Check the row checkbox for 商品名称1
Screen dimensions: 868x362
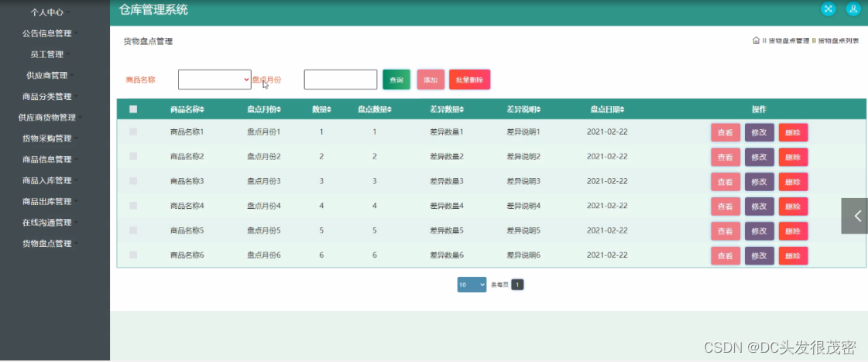133,131
